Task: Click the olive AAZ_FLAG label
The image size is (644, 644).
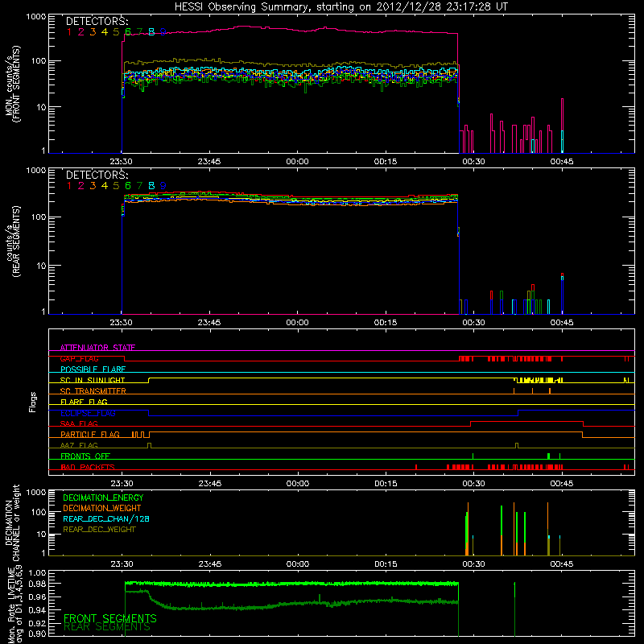Action: coord(79,445)
